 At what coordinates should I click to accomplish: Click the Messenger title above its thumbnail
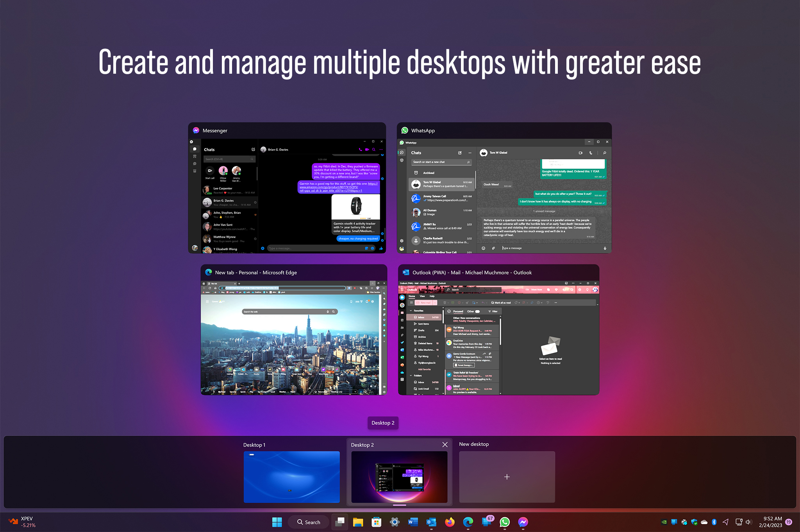(x=215, y=130)
